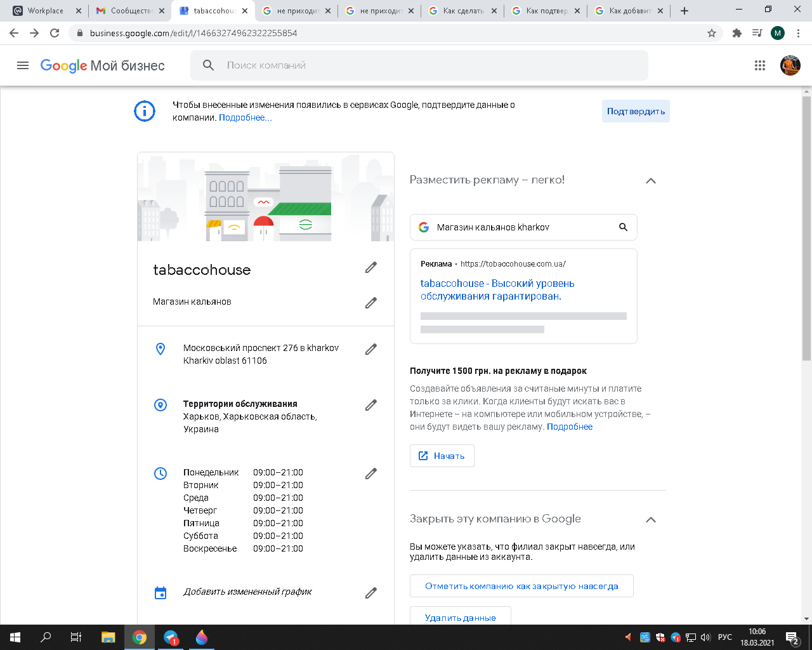Edit the category Магазин кальянов
This screenshot has width=812, height=650.
tap(371, 303)
